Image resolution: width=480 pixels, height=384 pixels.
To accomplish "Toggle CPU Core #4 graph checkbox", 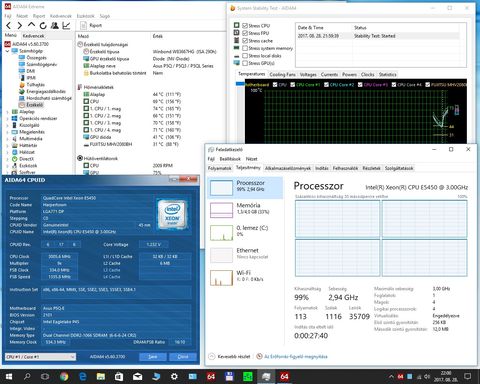I will [x=394, y=85].
